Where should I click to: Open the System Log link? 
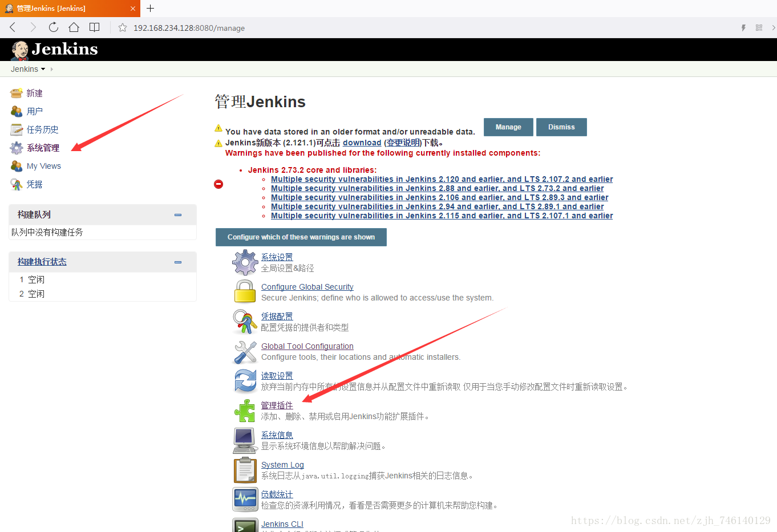pos(282,465)
